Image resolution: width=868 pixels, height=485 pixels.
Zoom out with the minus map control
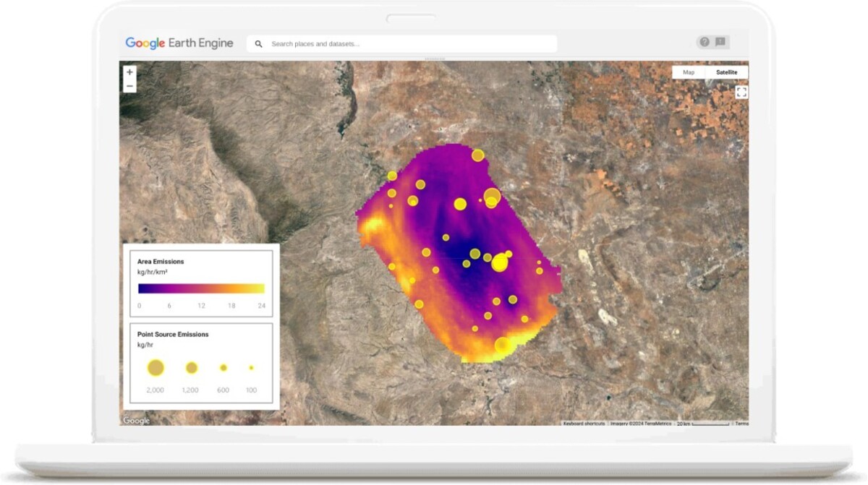click(129, 86)
